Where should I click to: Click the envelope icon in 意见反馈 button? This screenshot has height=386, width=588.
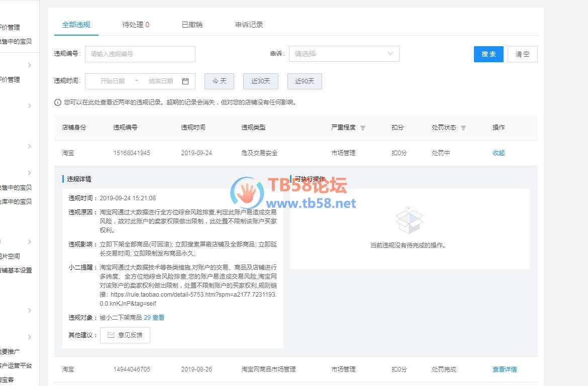[111, 335]
